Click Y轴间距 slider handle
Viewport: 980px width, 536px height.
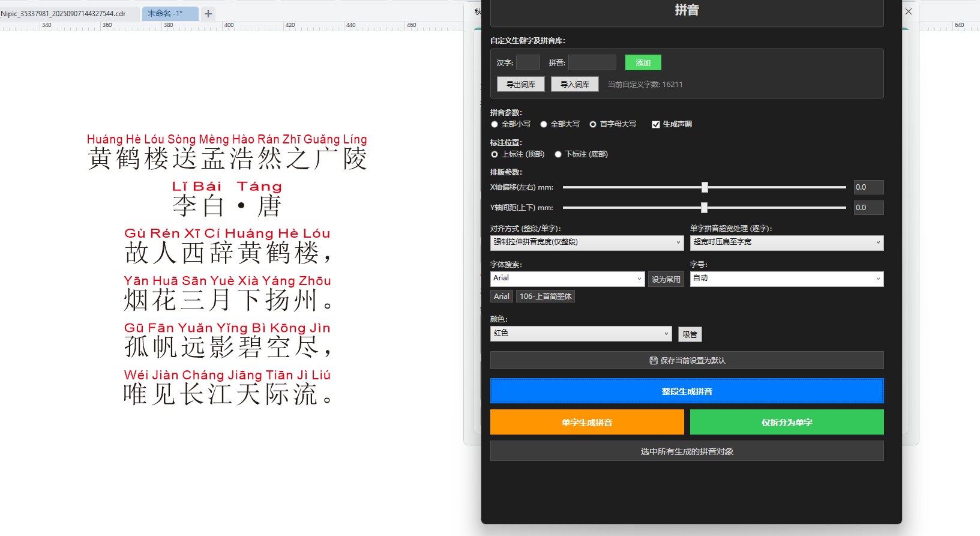point(705,208)
